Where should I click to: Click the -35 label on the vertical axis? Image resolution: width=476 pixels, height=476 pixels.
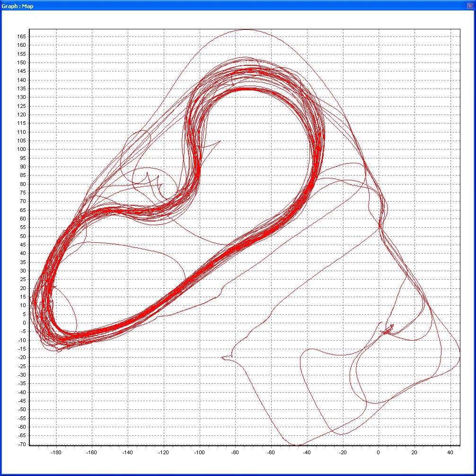pos(22,384)
